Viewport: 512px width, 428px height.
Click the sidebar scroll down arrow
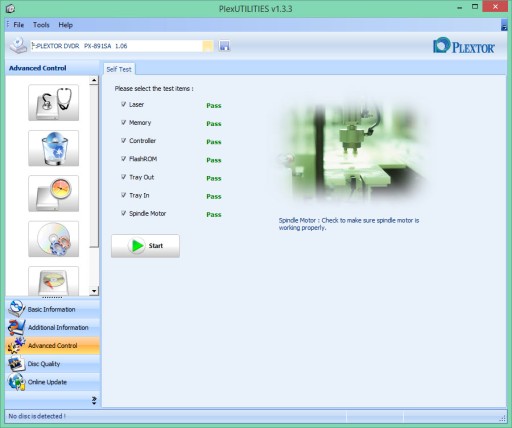click(94, 291)
